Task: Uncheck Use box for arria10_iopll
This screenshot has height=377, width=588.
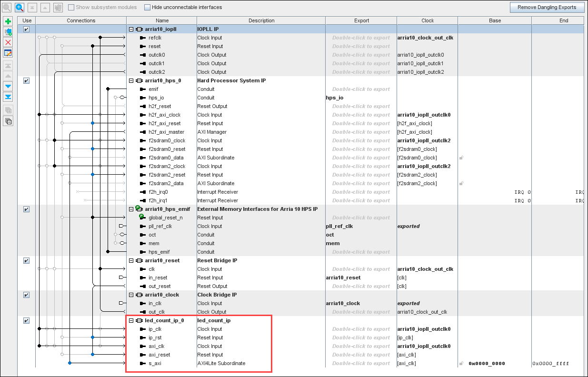Action: point(26,29)
